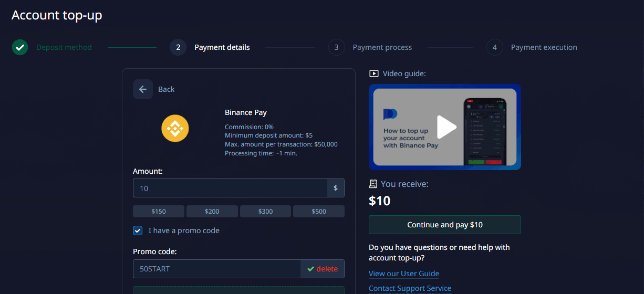This screenshot has width=644, height=294.
Task: Click the green checkmark on Deposit method step
Action: (x=20, y=47)
